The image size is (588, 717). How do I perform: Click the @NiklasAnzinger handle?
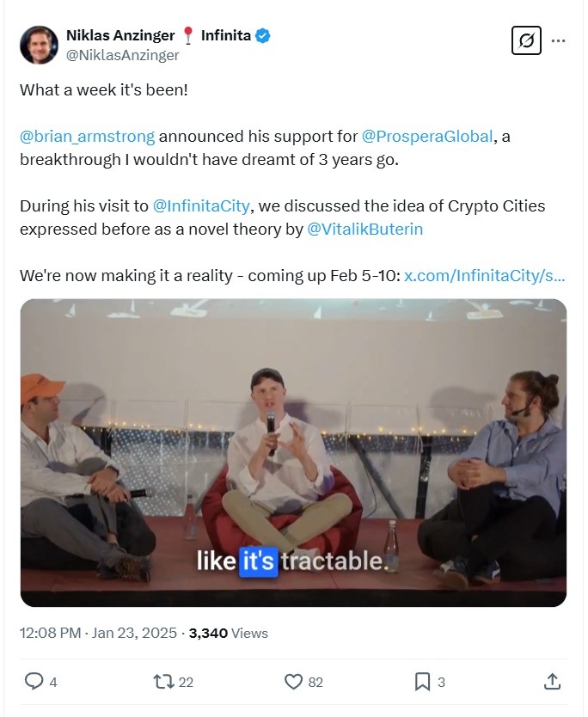click(x=123, y=55)
